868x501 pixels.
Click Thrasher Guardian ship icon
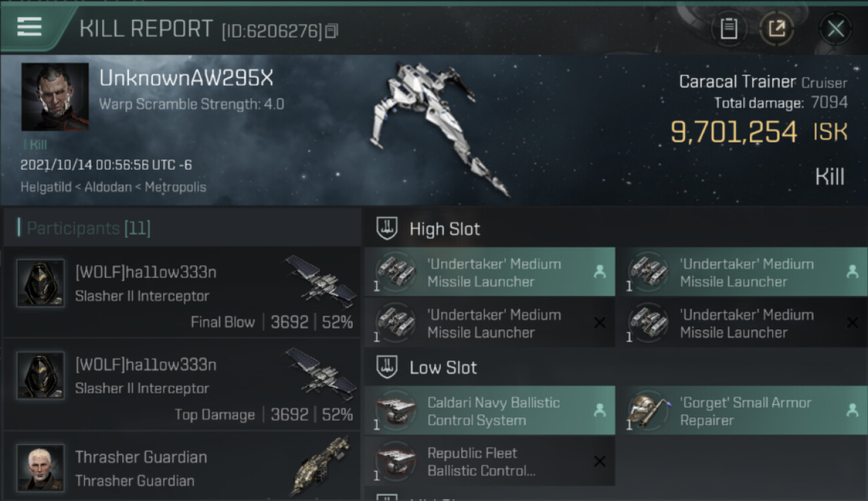click(321, 466)
